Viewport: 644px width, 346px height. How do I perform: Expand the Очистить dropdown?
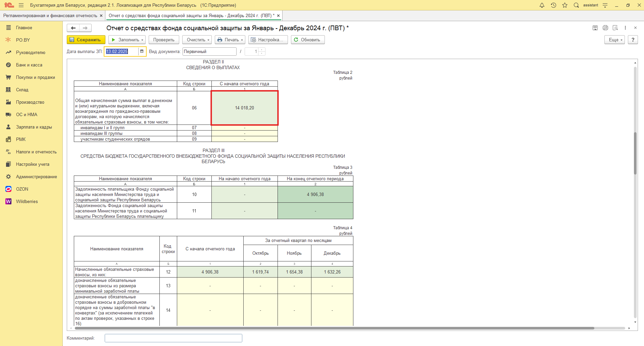197,40
